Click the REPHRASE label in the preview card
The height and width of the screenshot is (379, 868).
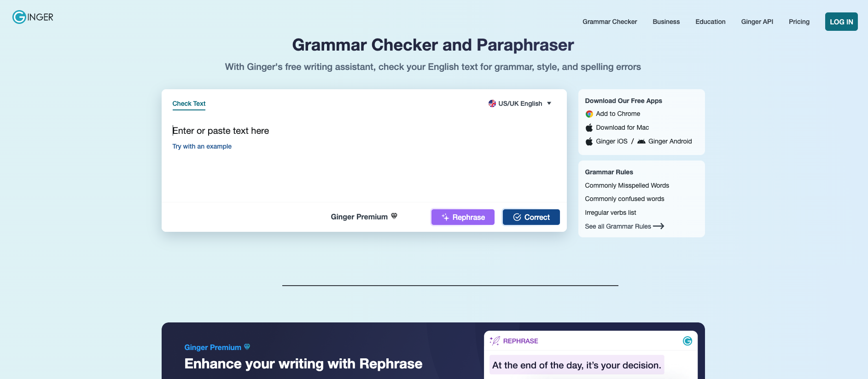tap(520, 341)
